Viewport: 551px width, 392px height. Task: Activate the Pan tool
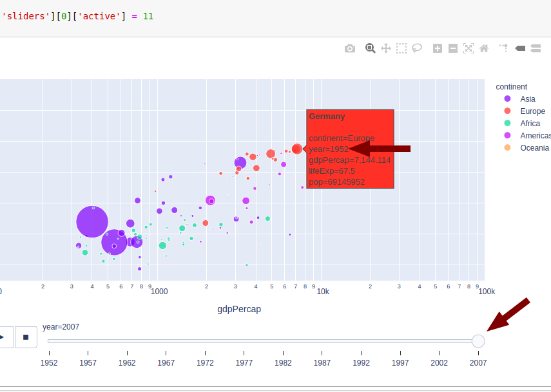pos(386,48)
